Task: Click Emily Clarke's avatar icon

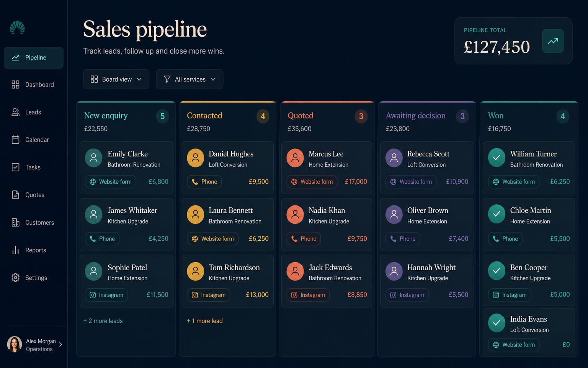Action: pyautogui.click(x=93, y=158)
